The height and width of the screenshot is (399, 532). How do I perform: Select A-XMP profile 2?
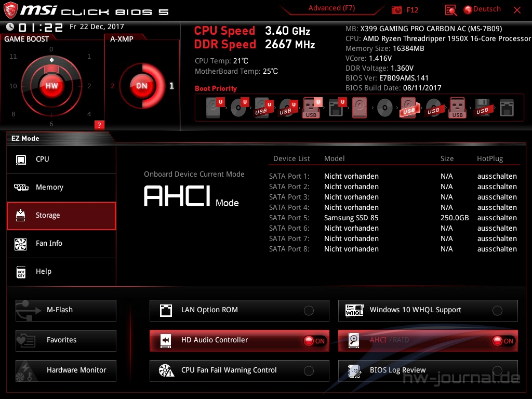[x=112, y=86]
